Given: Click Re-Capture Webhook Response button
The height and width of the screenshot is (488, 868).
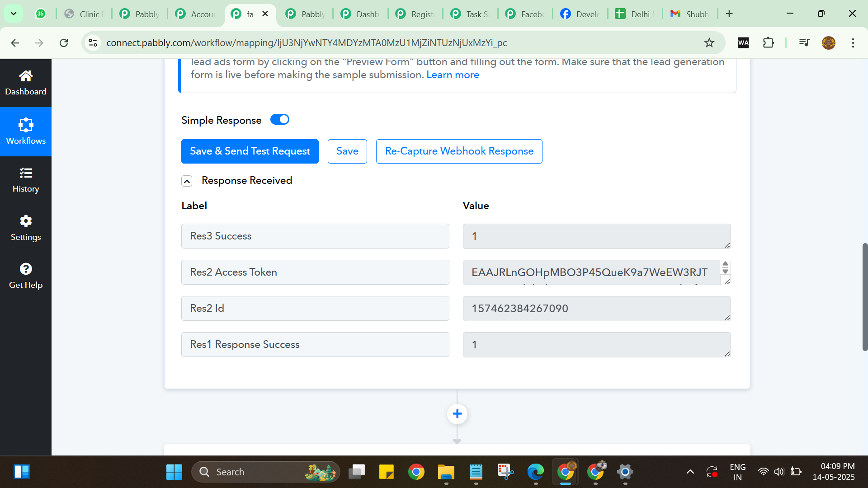Looking at the screenshot, I should pyautogui.click(x=459, y=151).
